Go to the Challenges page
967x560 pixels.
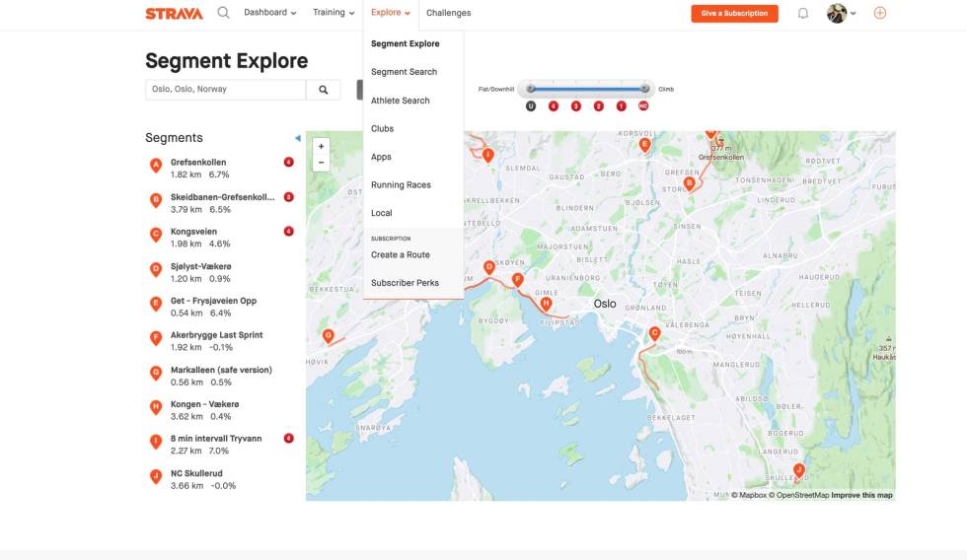448,13
